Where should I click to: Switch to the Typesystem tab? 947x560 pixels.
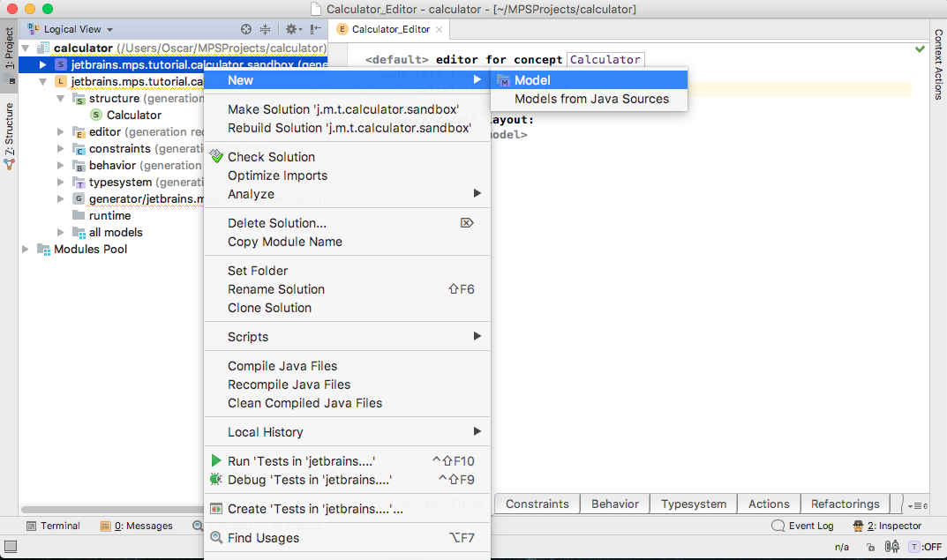(x=694, y=504)
